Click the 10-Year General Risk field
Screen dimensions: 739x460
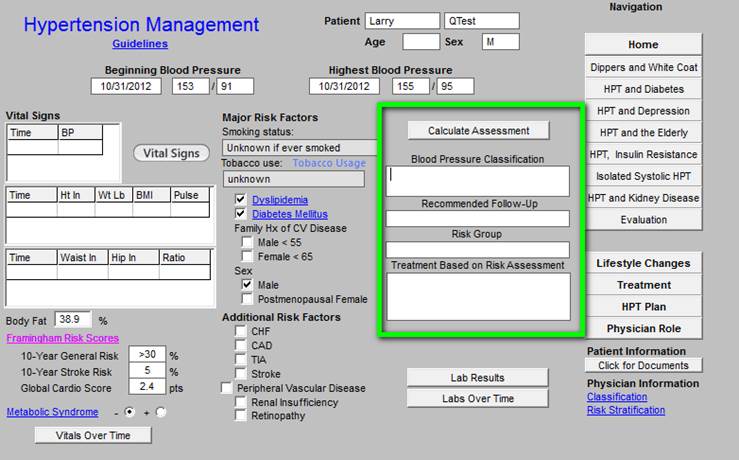(147, 354)
